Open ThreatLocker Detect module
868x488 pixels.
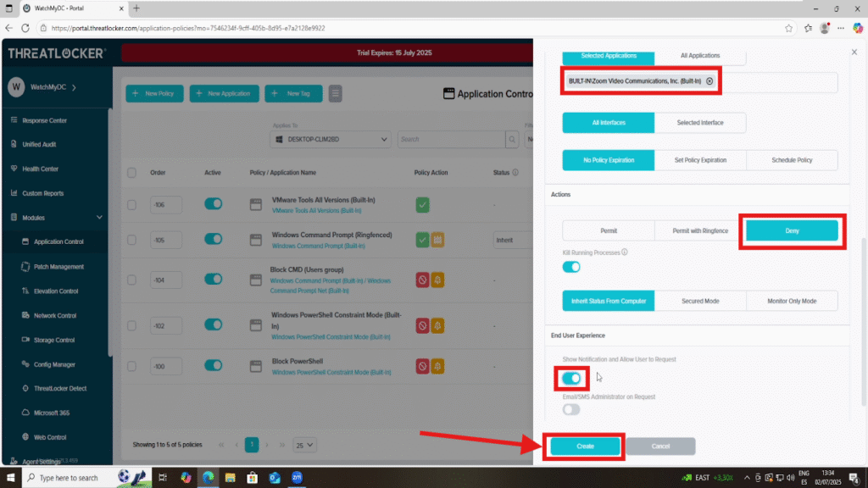pyautogui.click(x=60, y=388)
